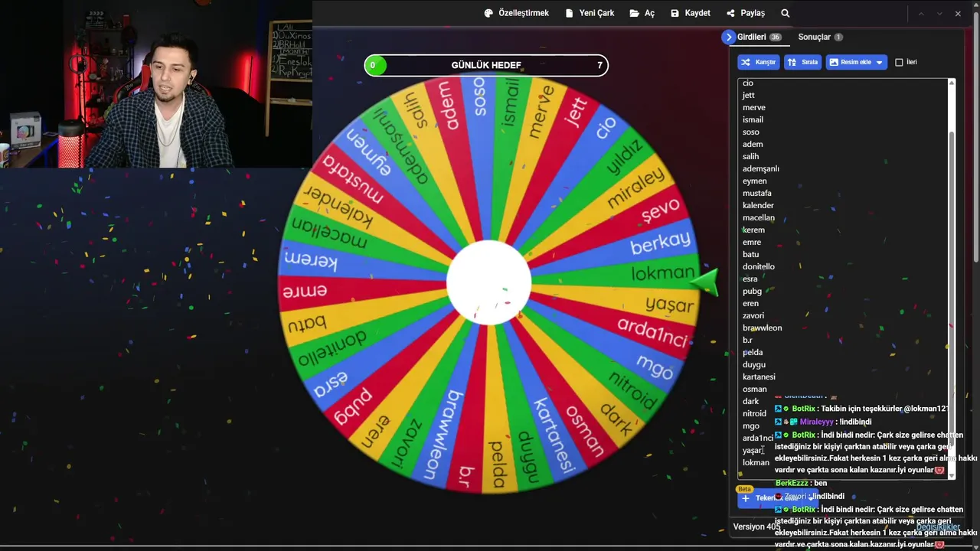Enable the İleri advanced checkbox
The height and width of the screenshot is (551, 980).
pos(900,62)
